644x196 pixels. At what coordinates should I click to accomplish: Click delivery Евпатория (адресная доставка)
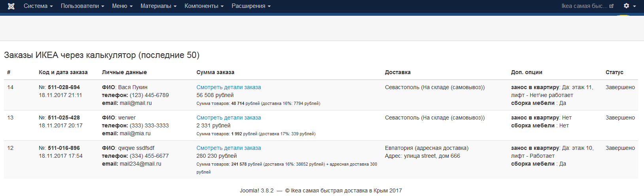[x=427, y=148]
